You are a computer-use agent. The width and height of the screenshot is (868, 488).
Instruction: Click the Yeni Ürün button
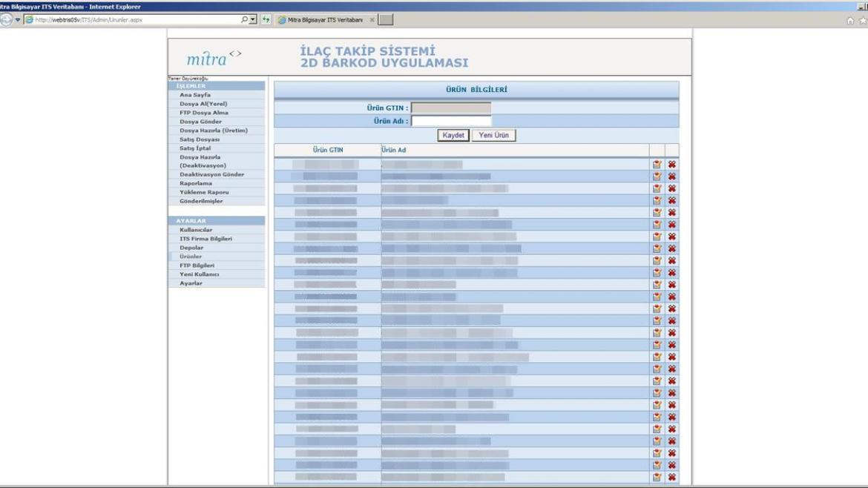(494, 135)
